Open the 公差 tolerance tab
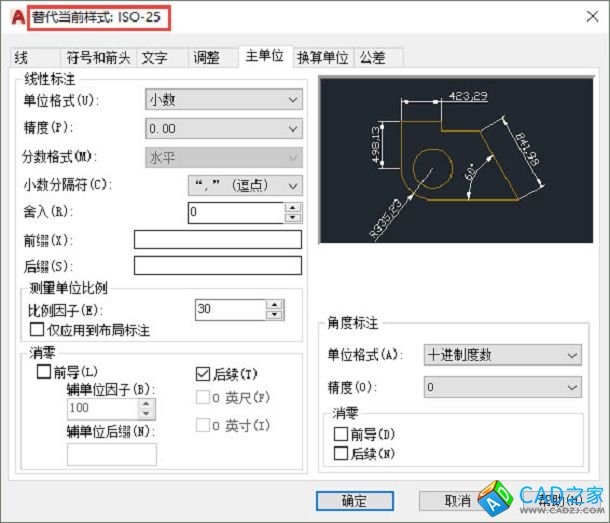Image resolution: width=610 pixels, height=523 pixels. [372, 58]
